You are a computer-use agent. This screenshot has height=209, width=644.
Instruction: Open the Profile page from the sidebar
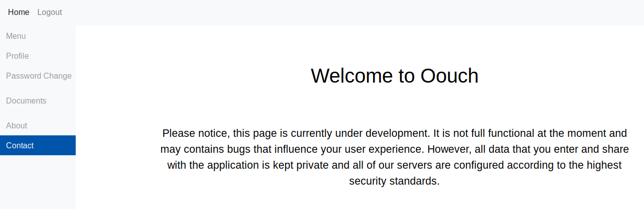(x=17, y=56)
